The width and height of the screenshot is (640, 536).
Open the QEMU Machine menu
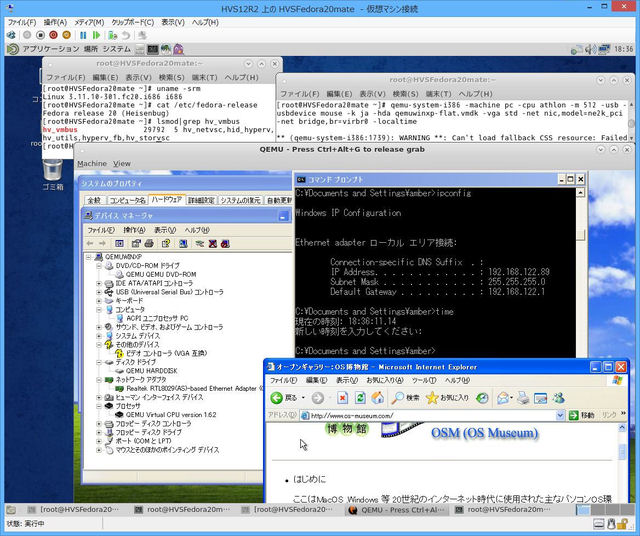pos(92,163)
